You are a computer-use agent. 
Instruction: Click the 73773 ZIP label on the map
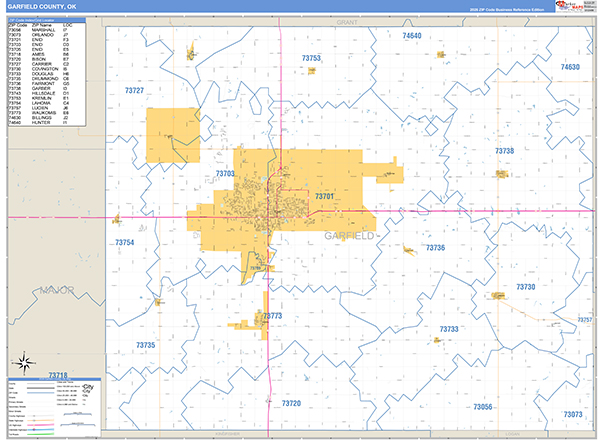pos(272,316)
